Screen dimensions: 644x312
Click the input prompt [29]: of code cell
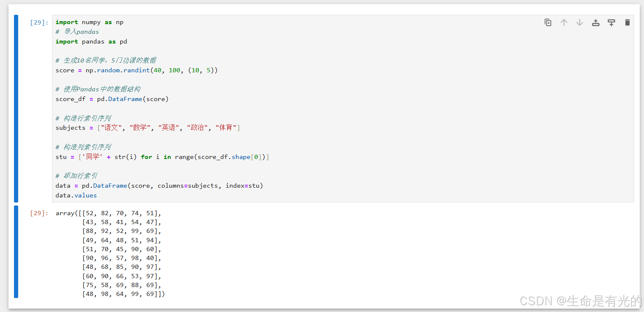coord(39,22)
